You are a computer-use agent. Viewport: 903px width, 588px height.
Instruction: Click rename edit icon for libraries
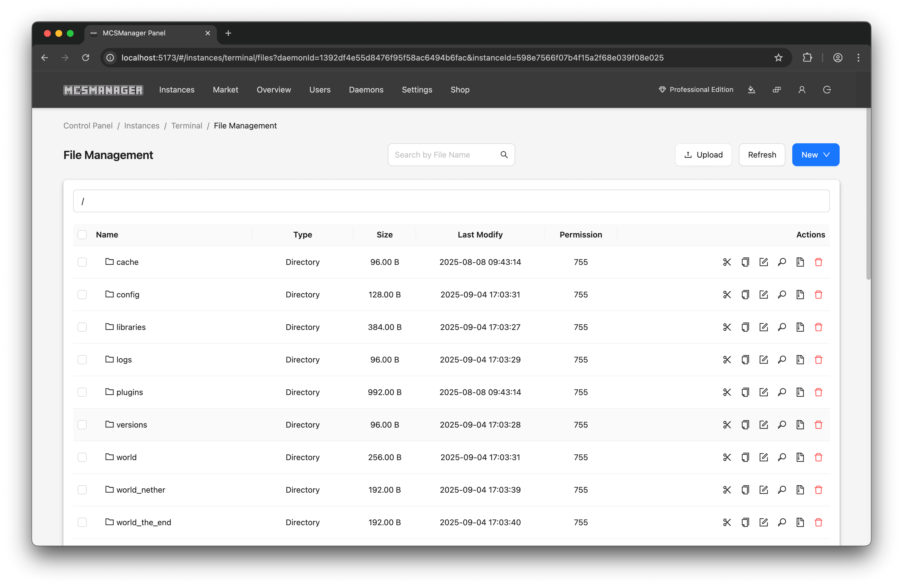(763, 327)
